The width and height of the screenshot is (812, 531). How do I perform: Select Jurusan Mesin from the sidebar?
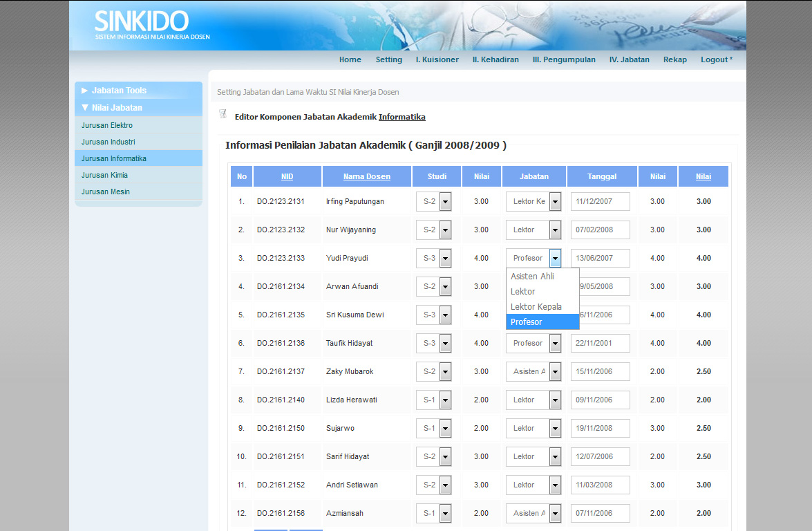tap(106, 192)
